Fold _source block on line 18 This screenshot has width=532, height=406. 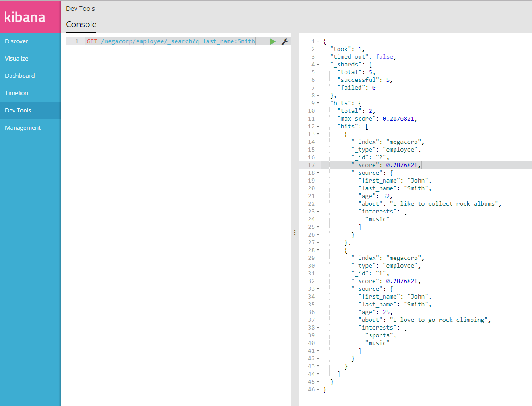click(x=318, y=173)
